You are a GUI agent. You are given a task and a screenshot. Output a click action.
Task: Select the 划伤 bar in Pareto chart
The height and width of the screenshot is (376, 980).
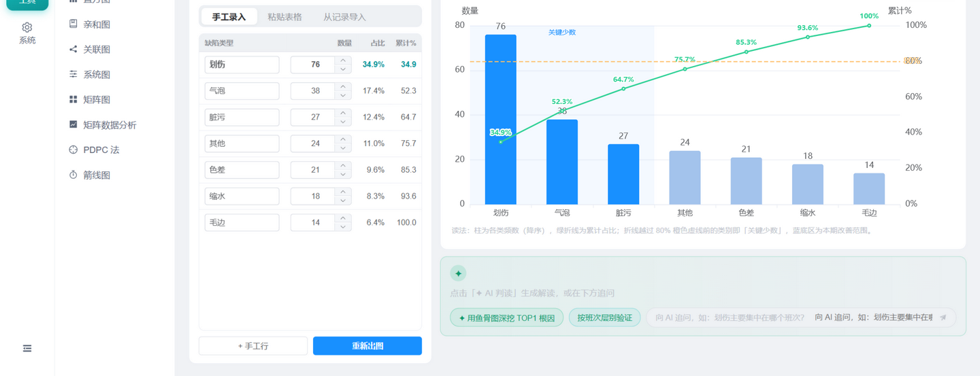(501, 119)
